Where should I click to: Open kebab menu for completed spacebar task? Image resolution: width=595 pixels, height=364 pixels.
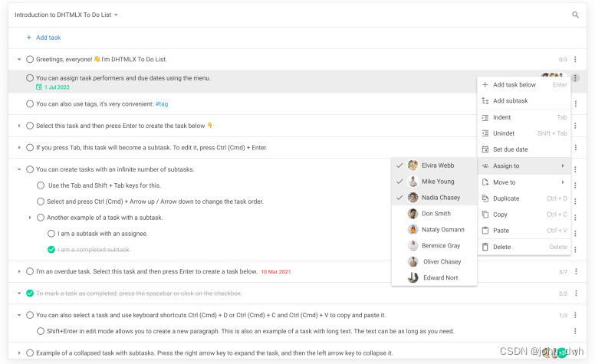point(576,293)
